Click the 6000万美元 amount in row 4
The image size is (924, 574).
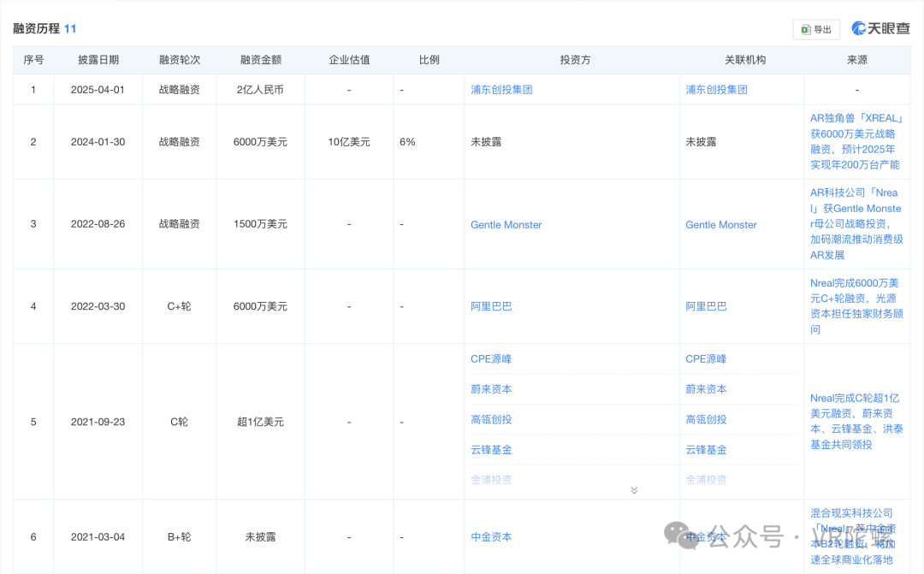pyautogui.click(x=260, y=306)
